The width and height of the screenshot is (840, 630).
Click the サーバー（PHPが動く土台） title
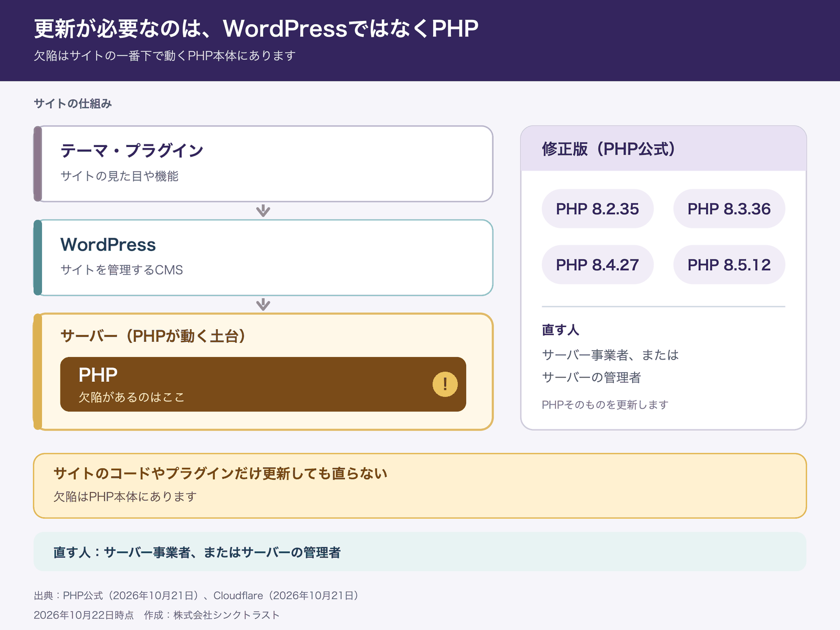point(153,336)
